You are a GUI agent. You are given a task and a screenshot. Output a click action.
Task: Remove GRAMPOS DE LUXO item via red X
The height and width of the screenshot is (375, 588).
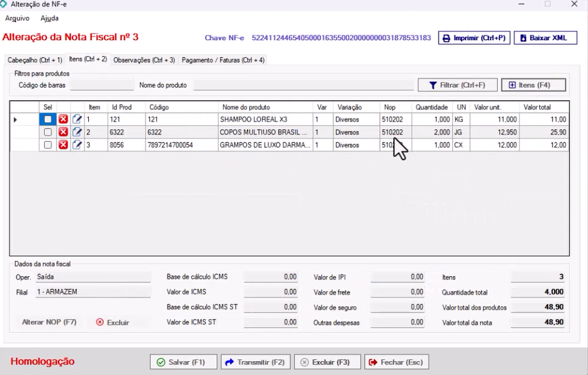point(63,144)
